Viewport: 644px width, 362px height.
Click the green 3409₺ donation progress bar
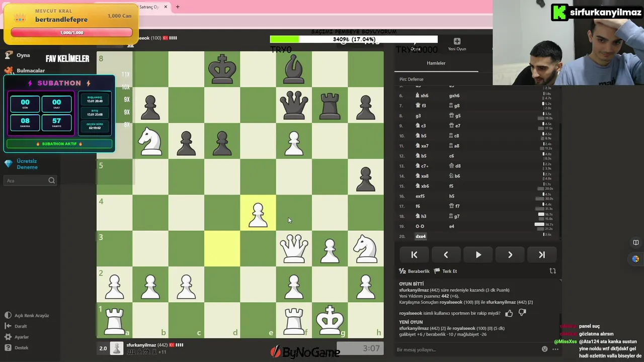(354, 39)
